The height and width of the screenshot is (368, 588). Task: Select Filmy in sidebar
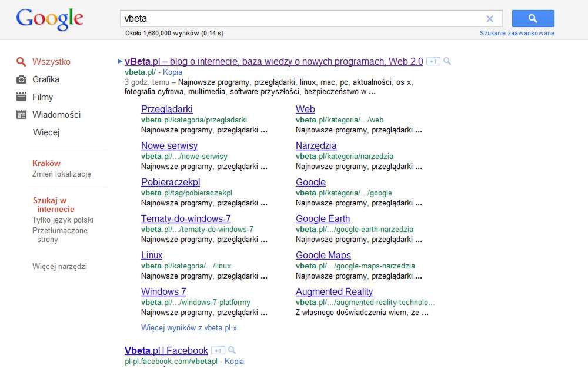click(x=42, y=97)
